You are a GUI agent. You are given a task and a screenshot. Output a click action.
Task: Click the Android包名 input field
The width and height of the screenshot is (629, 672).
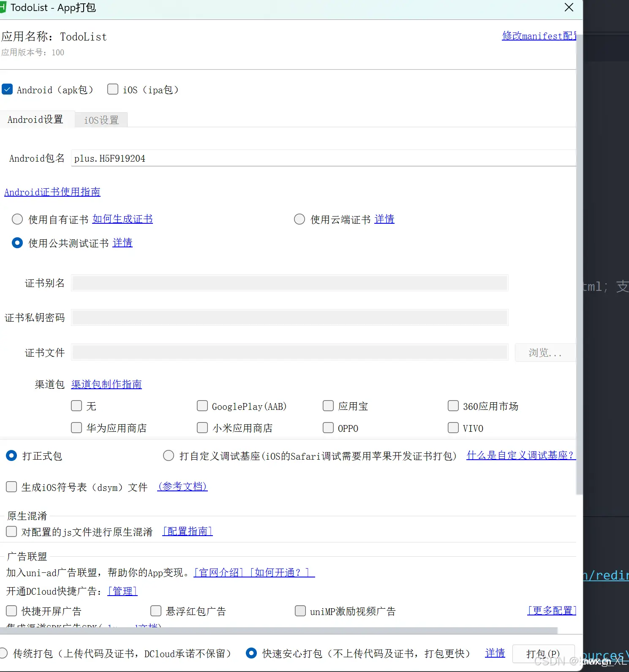click(x=324, y=158)
